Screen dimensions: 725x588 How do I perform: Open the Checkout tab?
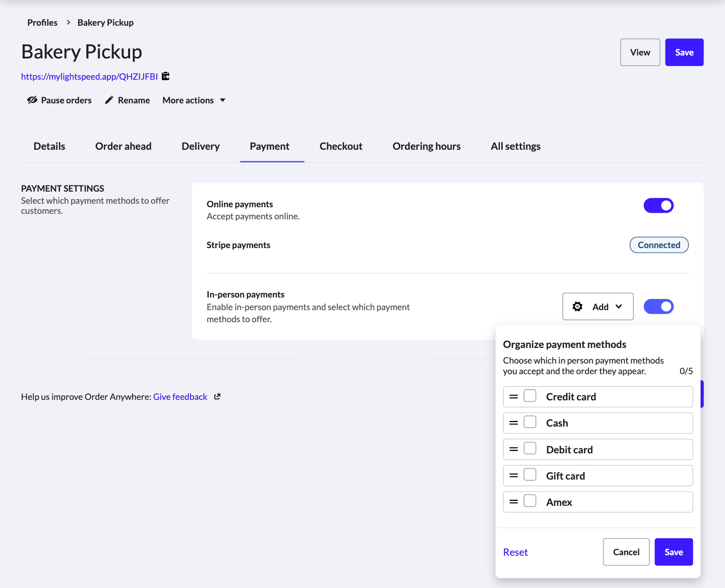coord(341,146)
